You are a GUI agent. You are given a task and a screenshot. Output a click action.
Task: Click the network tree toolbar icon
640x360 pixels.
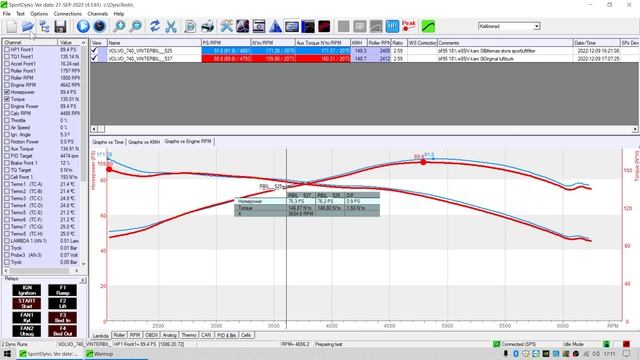(x=44, y=27)
